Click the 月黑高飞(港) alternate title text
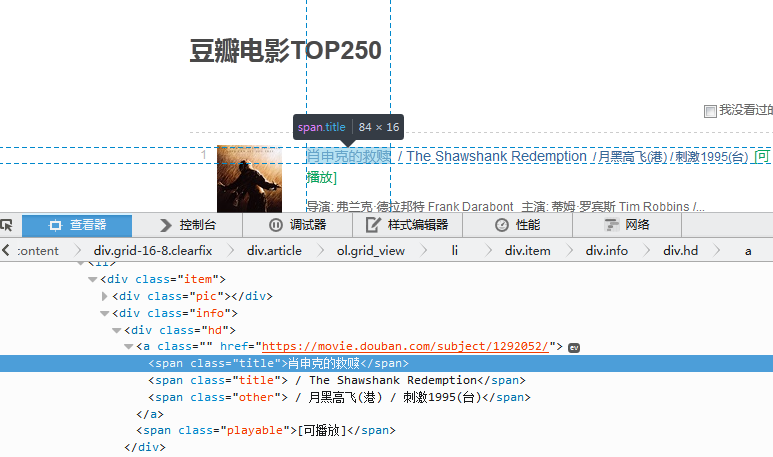This screenshot has height=457, width=773. pyautogui.click(x=632, y=157)
